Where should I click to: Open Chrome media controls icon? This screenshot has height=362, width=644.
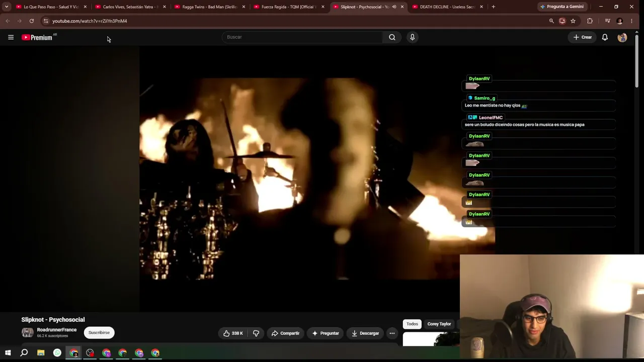(607, 21)
